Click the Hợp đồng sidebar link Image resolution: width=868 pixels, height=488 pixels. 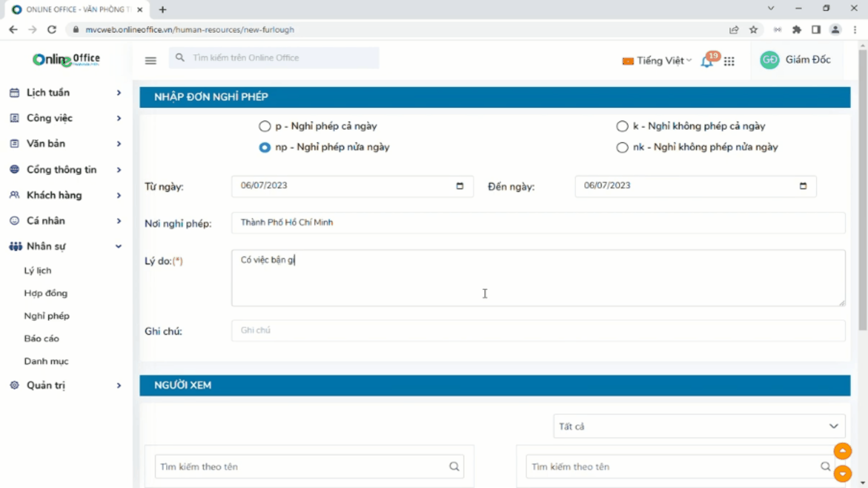click(x=46, y=293)
